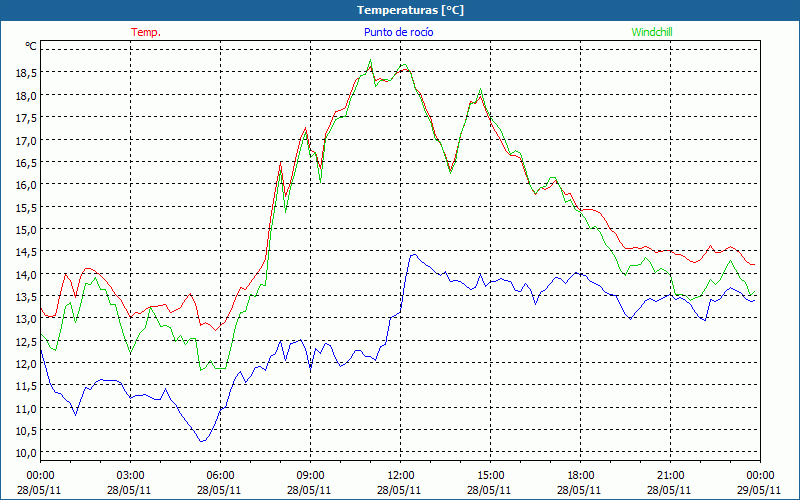Click the 15:00 time axis label
800x500 pixels.
[490, 476]
